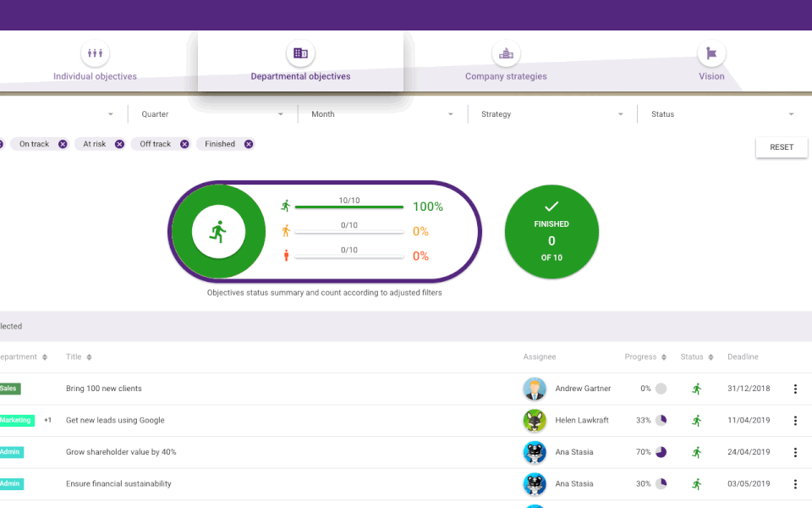
Task: Click status icon for Grow shareholder value by 40%
Action: pyautogui.click(x=697, y=452)
